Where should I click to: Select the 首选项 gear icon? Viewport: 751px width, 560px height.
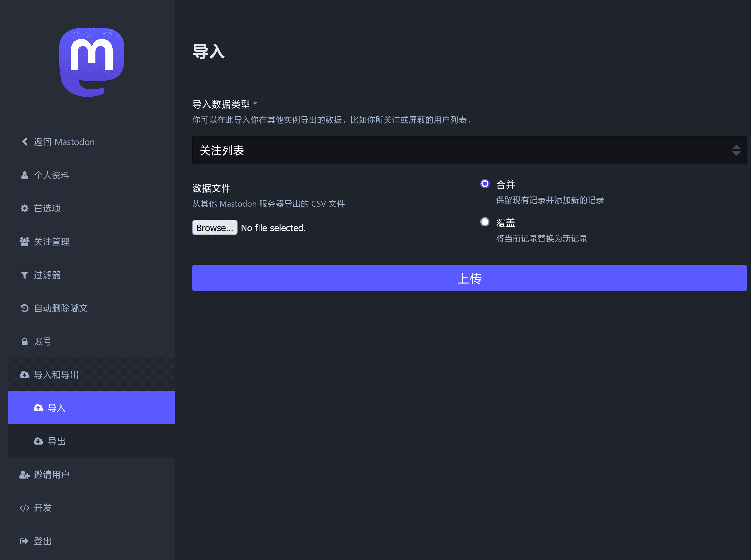[x=25, y=208]
